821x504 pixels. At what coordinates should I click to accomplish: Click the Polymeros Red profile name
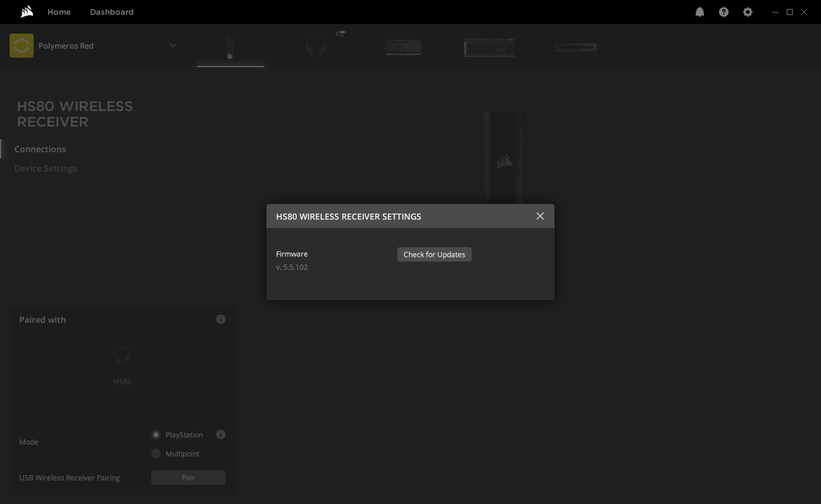click(66, 46)
